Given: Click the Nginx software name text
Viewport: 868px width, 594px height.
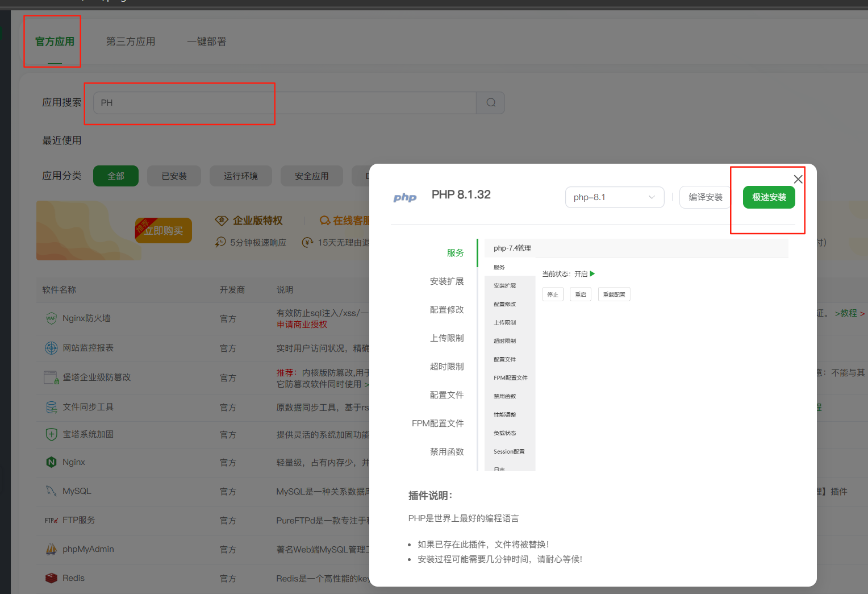Looking at the screenshot, I should pyautogui.click(x=74, y=462).
